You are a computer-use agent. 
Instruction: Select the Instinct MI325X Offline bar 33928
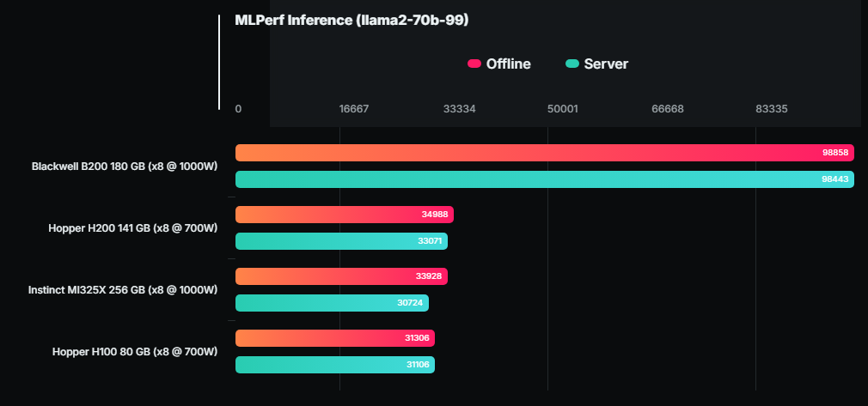pos(341,276)
